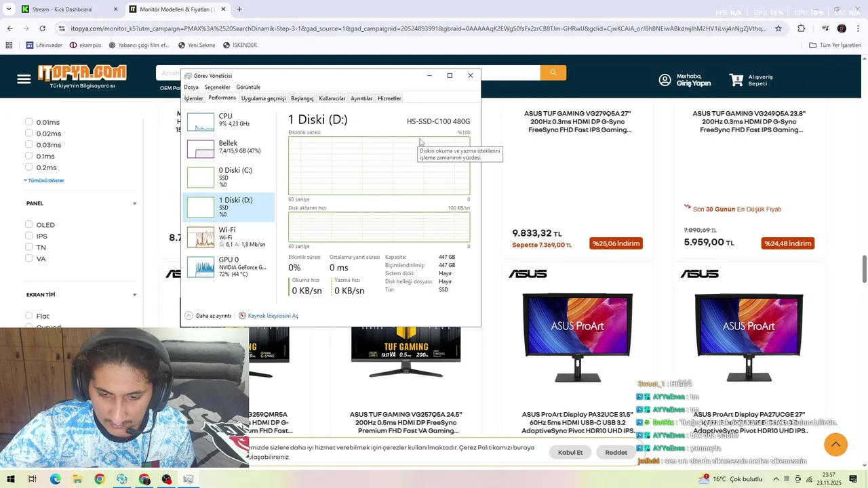Click the orange scroll-to-top arrow
The image size is (868, 488).
click(835, 444)
